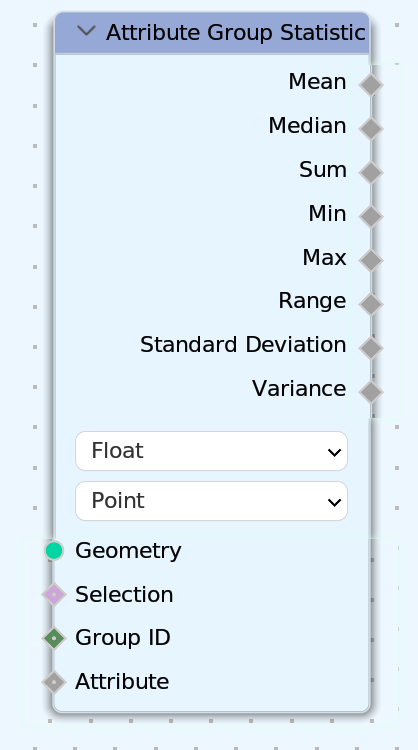The image size is (418, 750).
Task: Click the Min output socket
Action: click(x=371, y=217)
